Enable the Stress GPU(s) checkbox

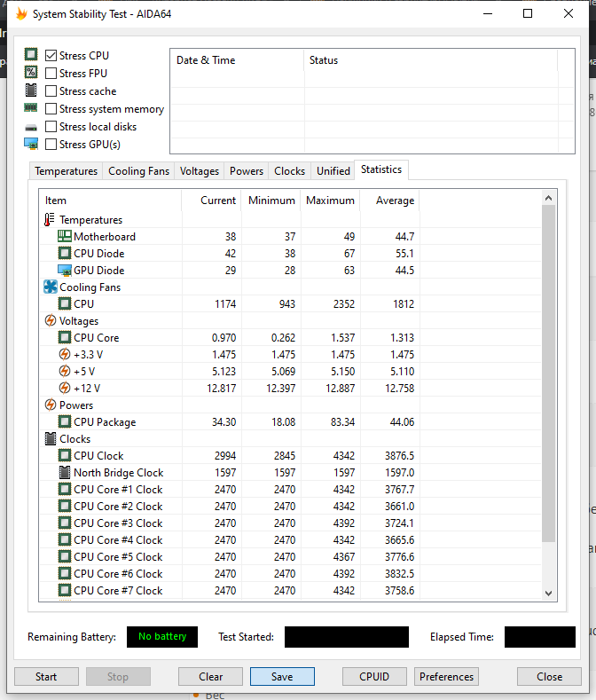click(x=51, y=145)
